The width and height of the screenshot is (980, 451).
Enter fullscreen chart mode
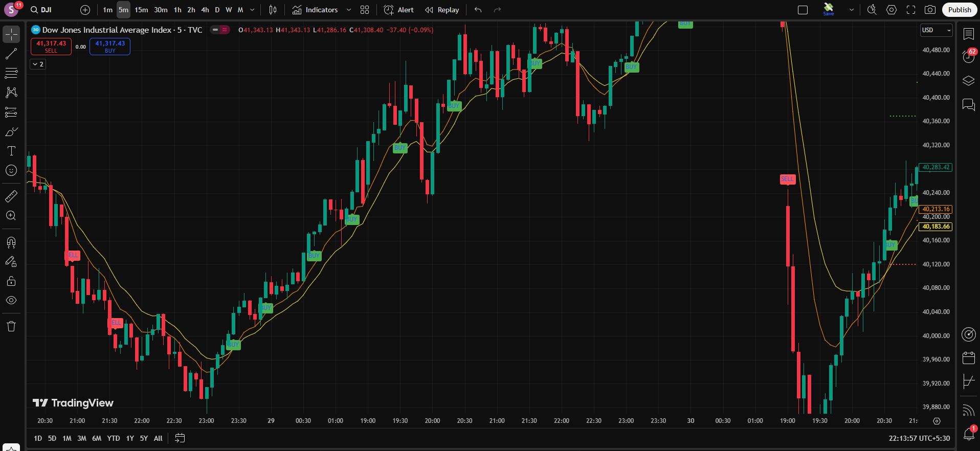tap(911, 10)
